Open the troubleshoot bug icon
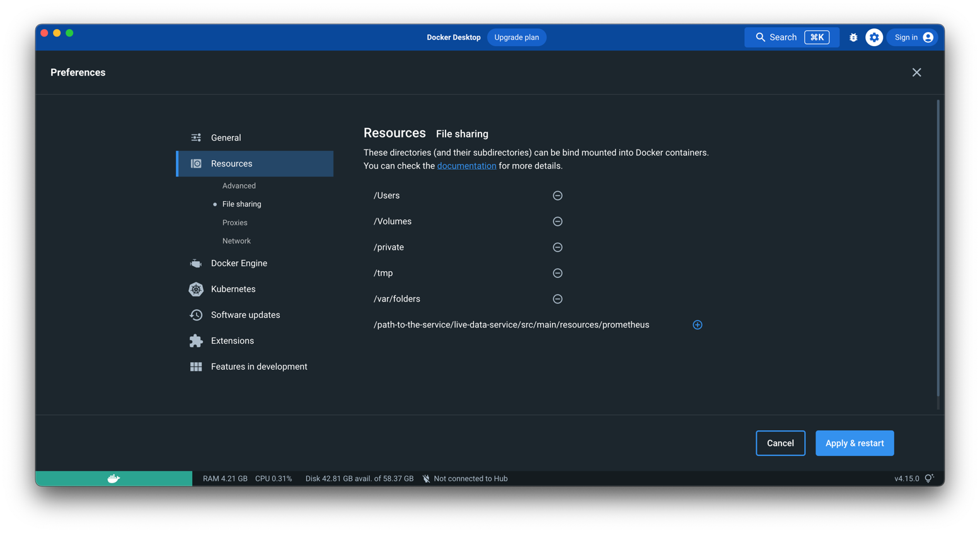Viewport: 980px width, 533px height. pos(853,37)
